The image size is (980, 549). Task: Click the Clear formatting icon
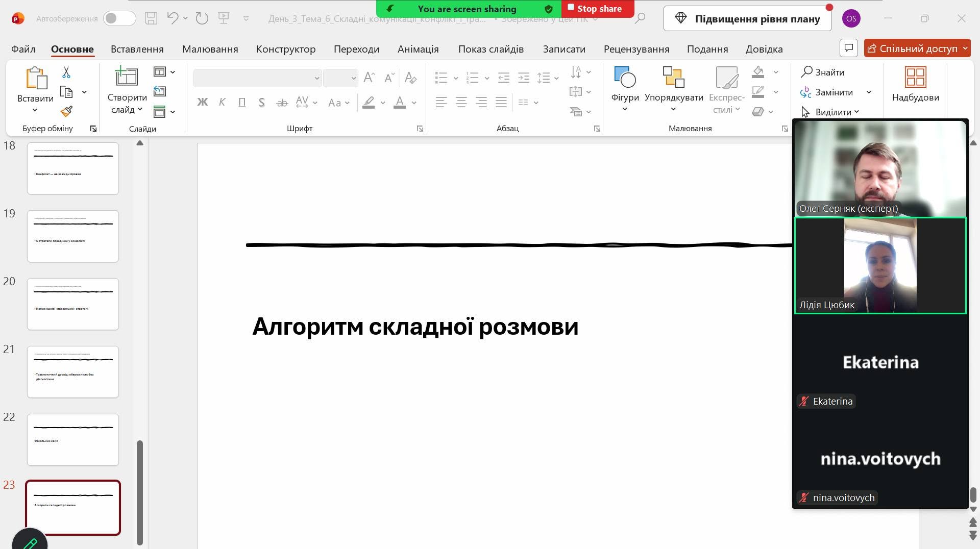coord(410,78)
